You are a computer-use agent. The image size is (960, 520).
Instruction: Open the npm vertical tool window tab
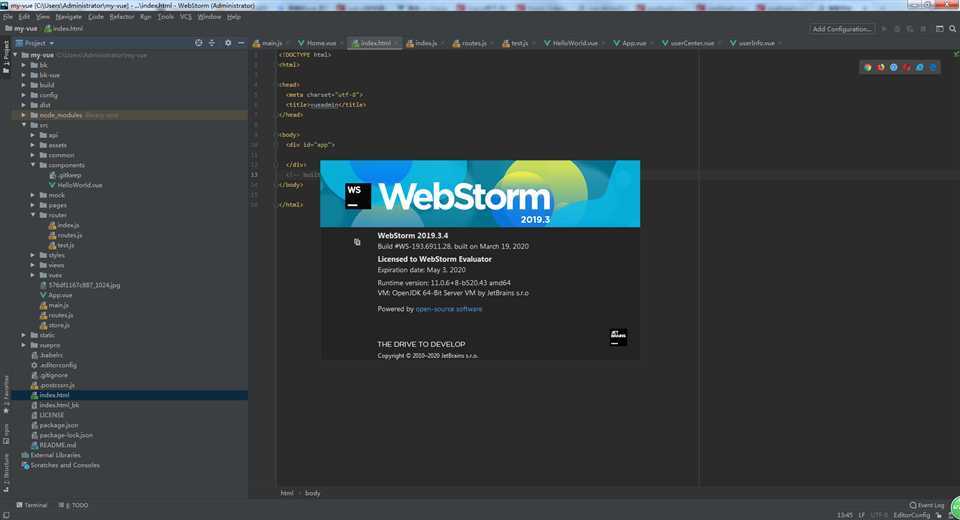6,434
